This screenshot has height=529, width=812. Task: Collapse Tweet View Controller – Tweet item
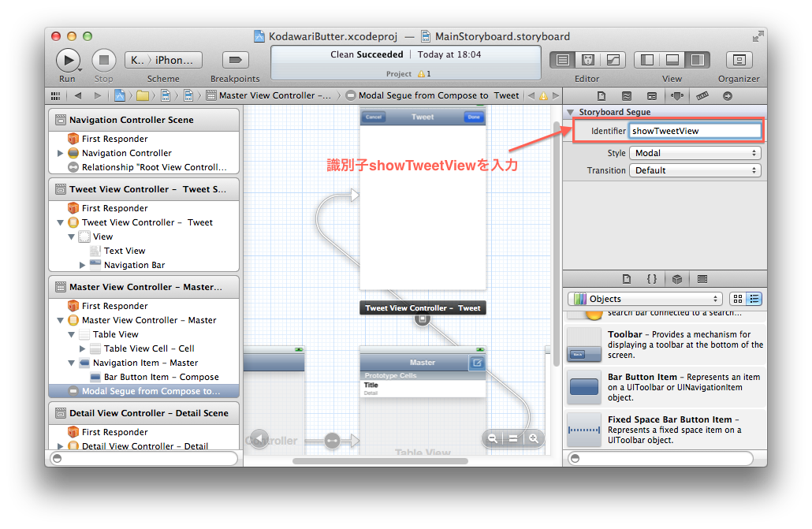(x=60, y=223)
